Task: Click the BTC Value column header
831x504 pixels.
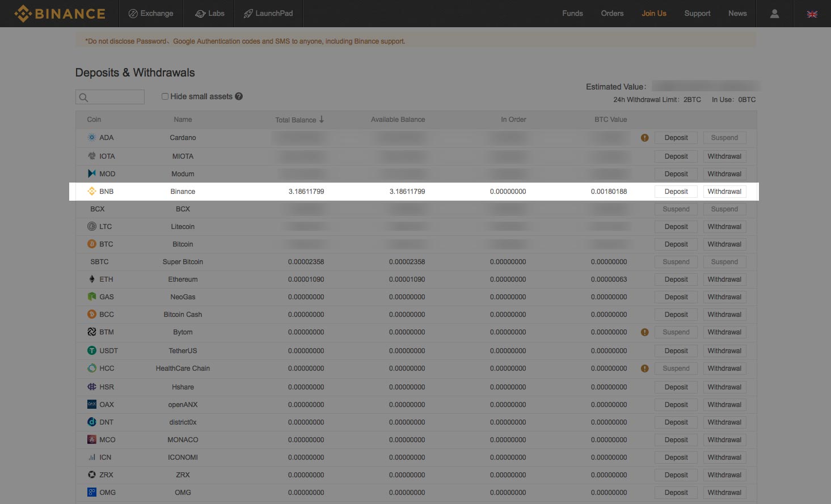Action: [x=610, y=120]
